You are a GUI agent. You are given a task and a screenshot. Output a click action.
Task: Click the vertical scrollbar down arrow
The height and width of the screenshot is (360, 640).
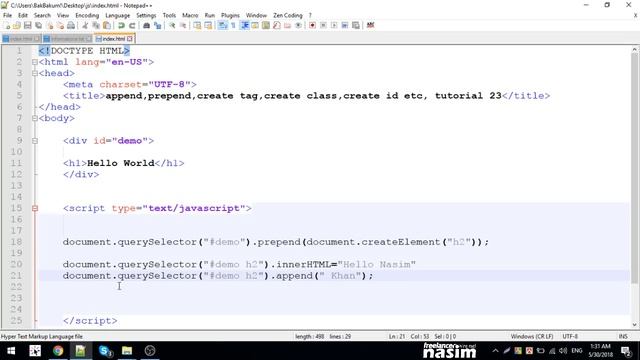(x=634, y=325)
